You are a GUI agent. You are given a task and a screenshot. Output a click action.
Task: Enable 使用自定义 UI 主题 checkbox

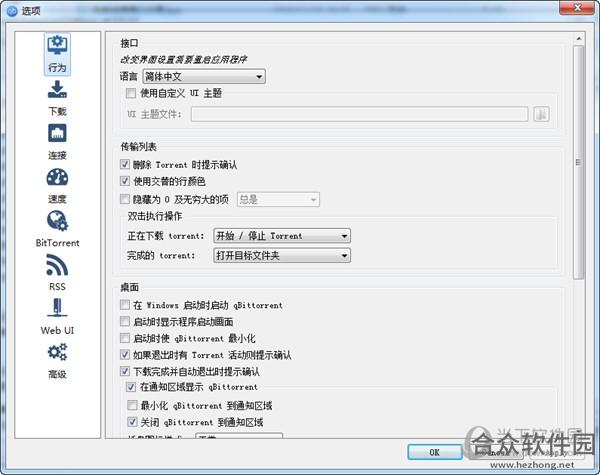(x=131, y=93)
